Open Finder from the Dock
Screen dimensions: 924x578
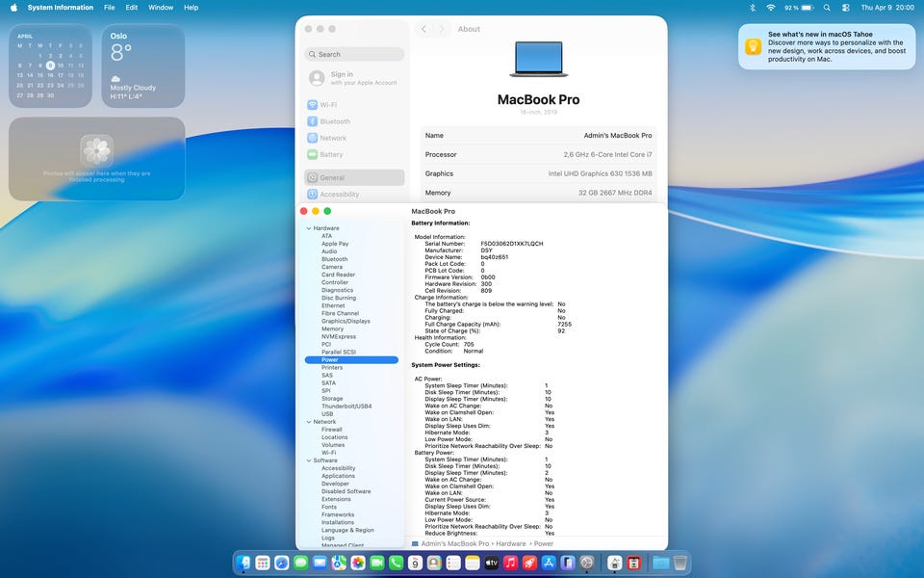244,563
